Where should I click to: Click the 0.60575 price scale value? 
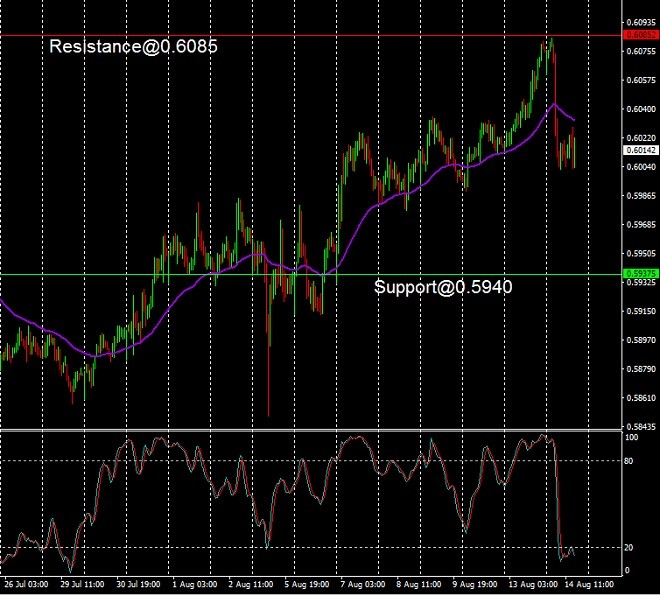tap(641, 80)
